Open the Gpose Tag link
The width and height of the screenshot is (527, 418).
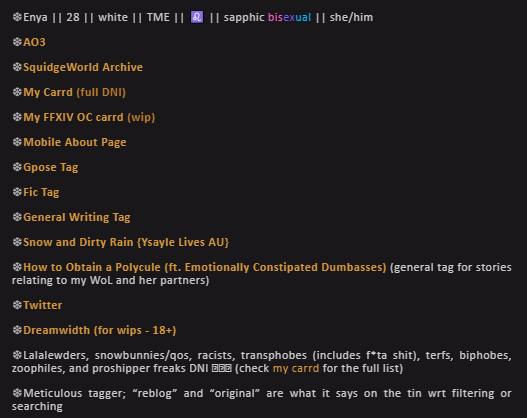[x=50, y=167]
